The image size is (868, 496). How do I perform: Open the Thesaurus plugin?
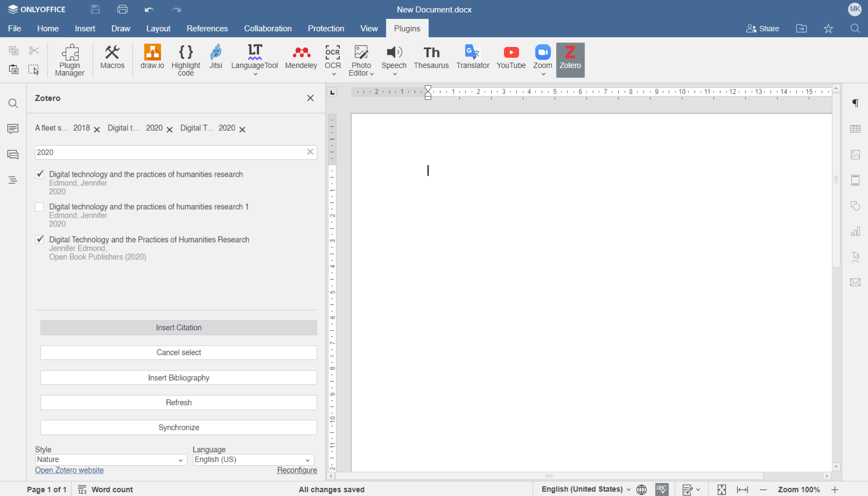pos(431,57)
